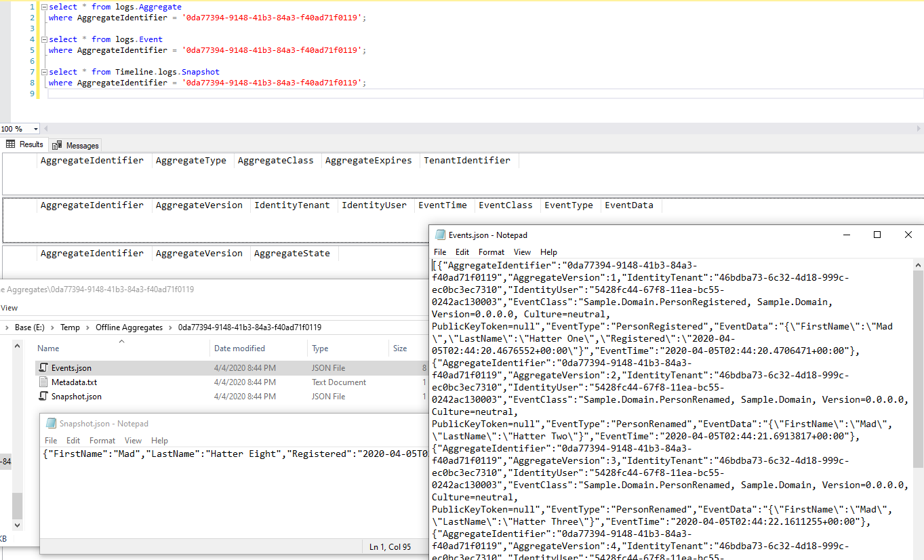Click the EventType column header

pyautogui.click(x=569, y=205)
